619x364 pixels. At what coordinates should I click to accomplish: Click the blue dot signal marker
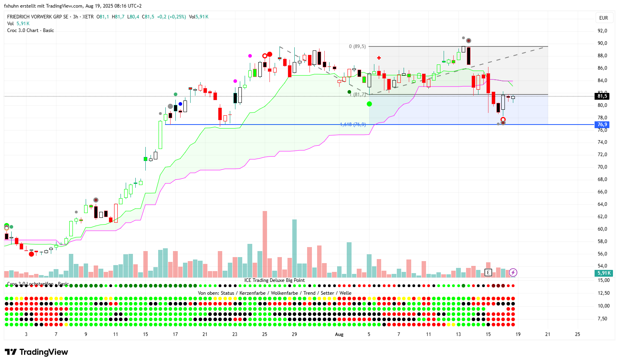(180, 104)
